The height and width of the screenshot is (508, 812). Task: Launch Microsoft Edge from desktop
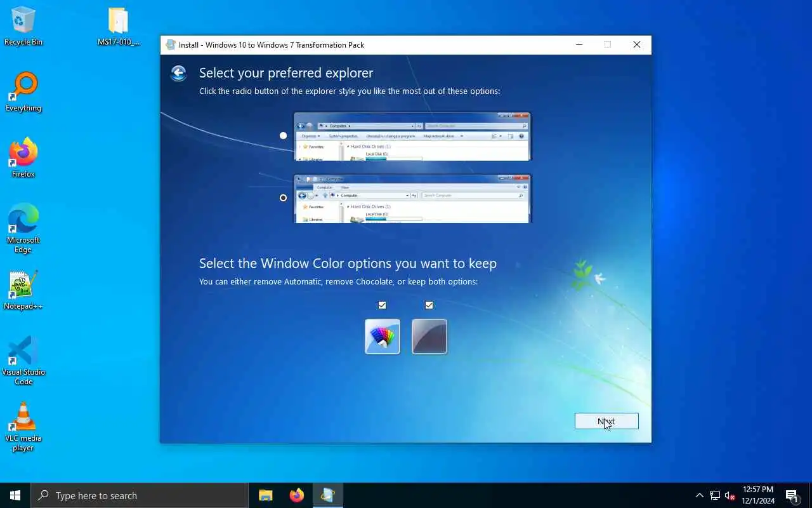click(23, 229)
